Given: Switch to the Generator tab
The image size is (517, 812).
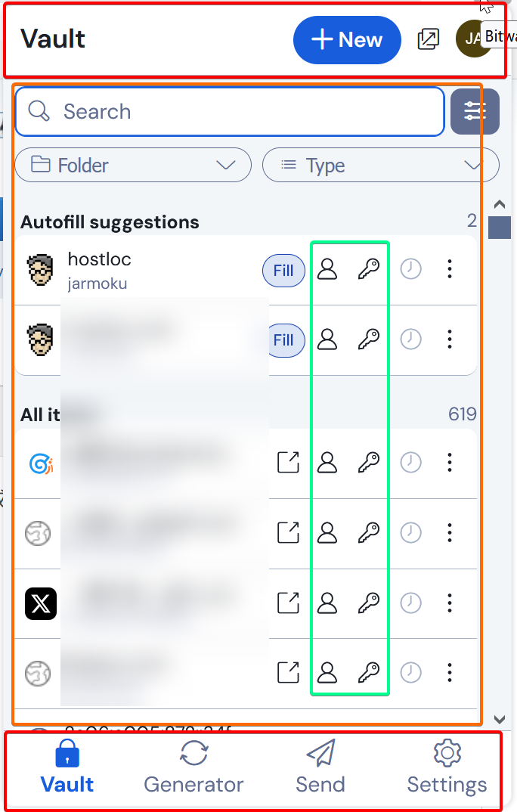Looking at the screenshot, I should [193, 767].
